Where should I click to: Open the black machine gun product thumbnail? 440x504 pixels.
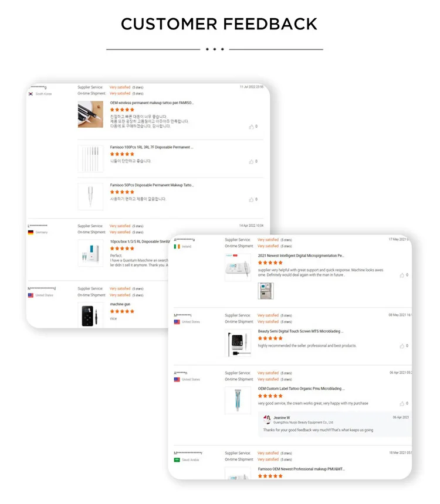(90, 315)
